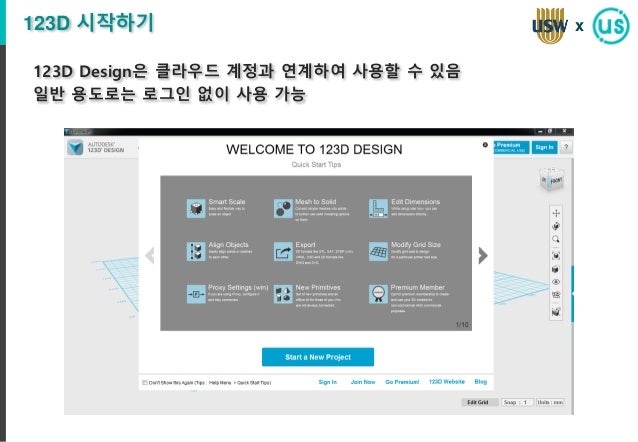Screen dimensions: 638x442
Task: Click the materials icon at navigation bar bottom
Action: (556, 312)
